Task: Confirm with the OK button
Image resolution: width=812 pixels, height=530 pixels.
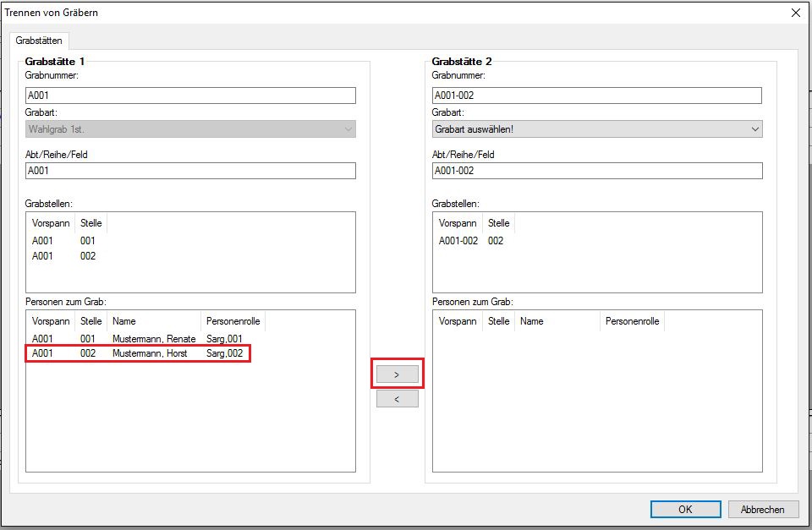Action: pos(685,509)
